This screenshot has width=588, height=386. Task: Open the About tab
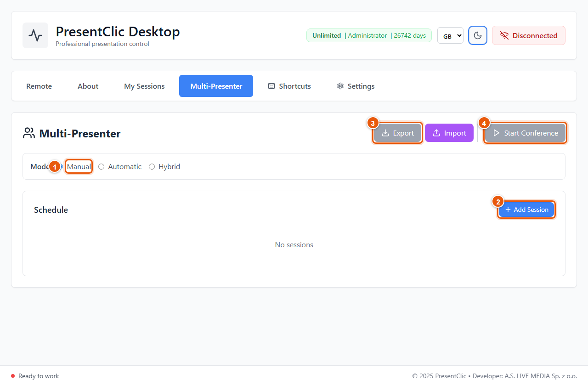(x=88, y=86)
